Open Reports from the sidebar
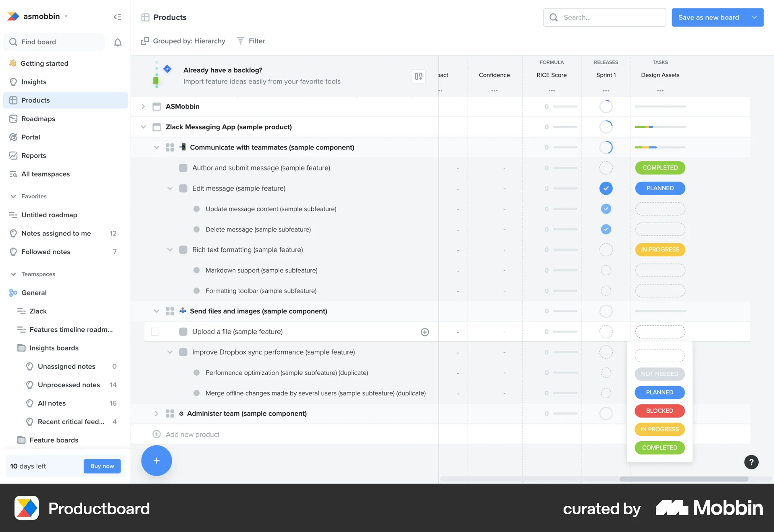 [x=33, y=156]
